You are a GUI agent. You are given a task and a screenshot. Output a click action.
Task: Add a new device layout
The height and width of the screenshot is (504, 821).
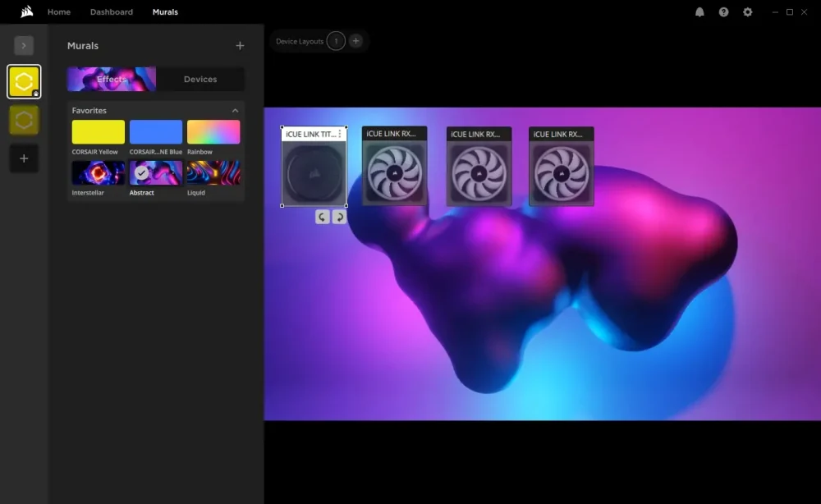[x=355, y=41]
